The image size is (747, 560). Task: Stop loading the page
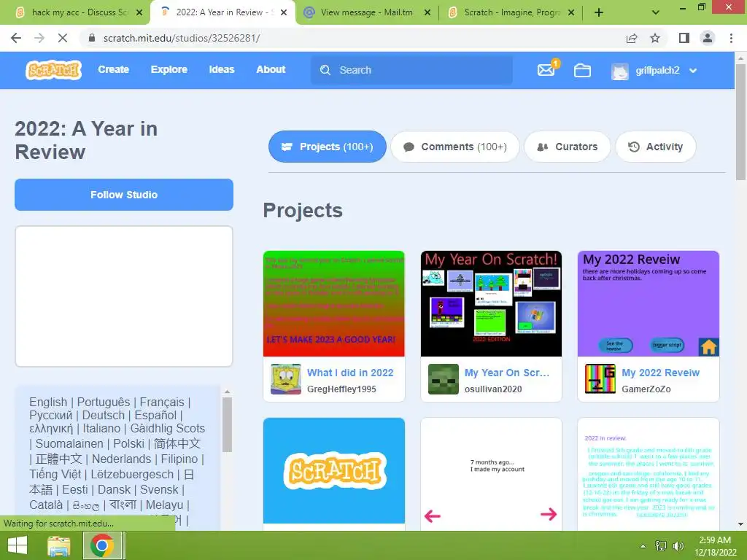pyautogui.click(x=63, y=38)
